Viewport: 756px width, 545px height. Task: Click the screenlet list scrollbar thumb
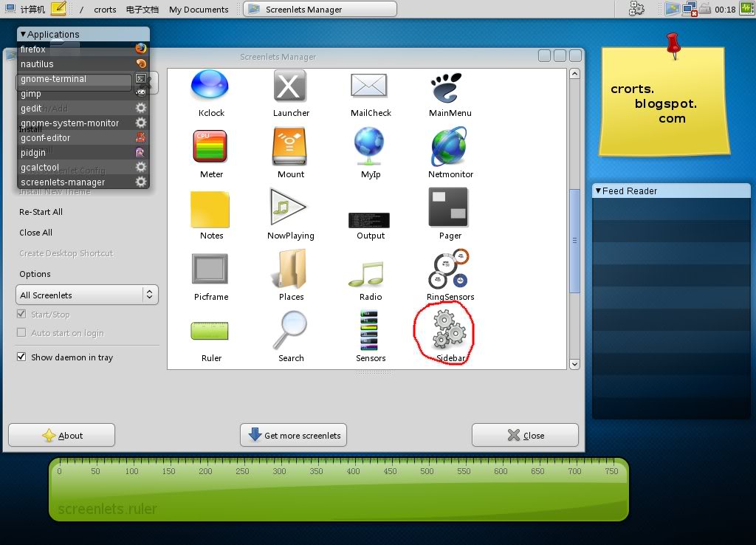point(574,240)
